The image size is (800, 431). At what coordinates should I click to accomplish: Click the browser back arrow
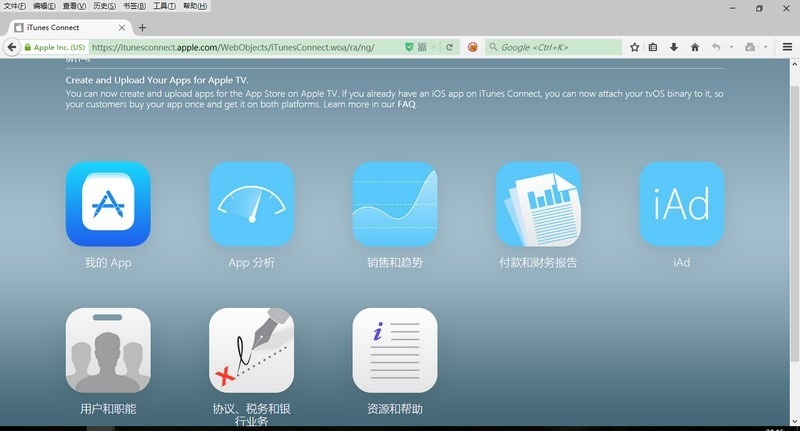(12, 47)
